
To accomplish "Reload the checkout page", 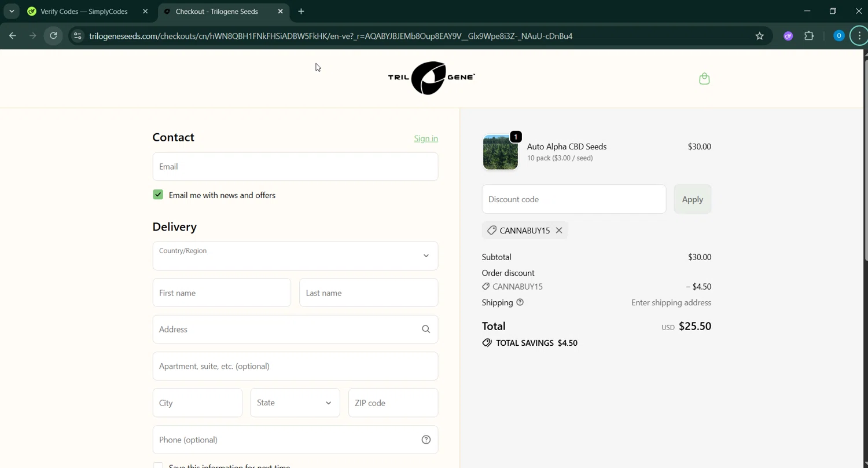I will tap(53, 36).
